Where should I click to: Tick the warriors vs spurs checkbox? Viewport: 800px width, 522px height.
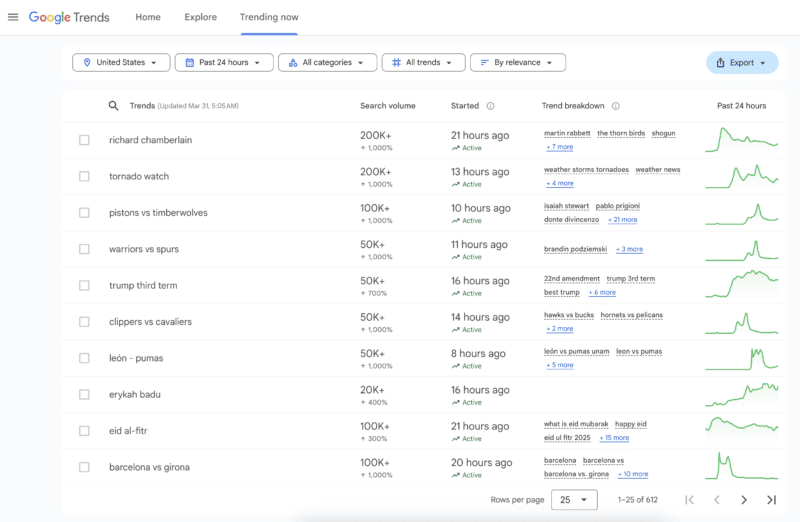pos(84,248)
